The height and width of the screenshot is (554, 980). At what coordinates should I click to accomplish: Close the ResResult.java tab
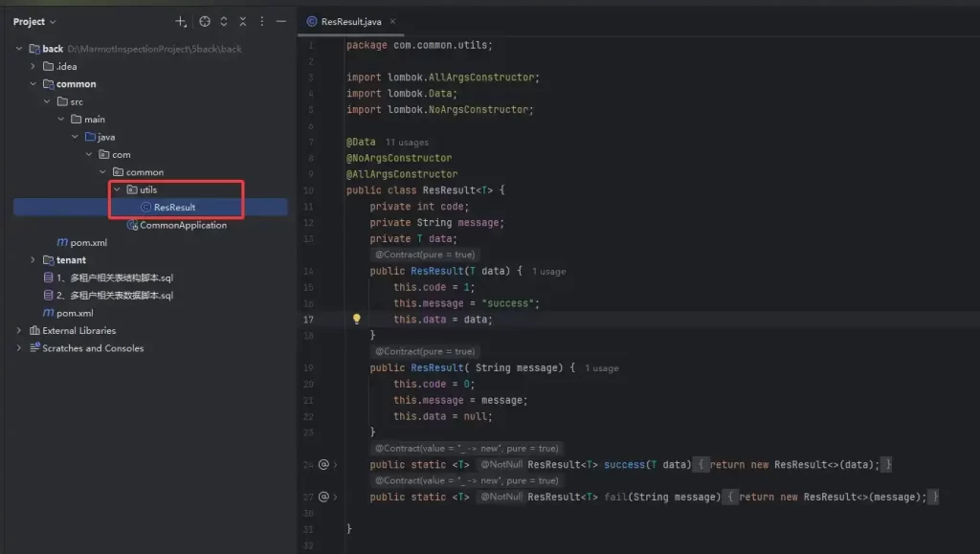point(392,21)
